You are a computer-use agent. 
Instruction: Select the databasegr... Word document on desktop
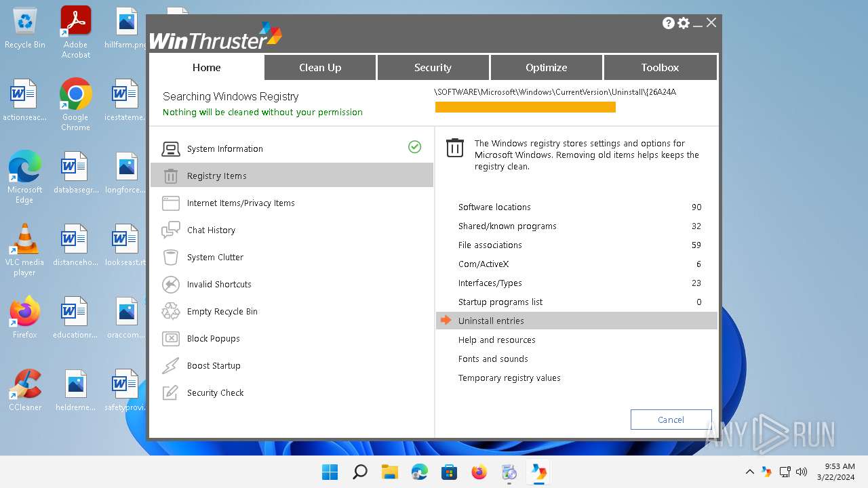coord(76,173)
